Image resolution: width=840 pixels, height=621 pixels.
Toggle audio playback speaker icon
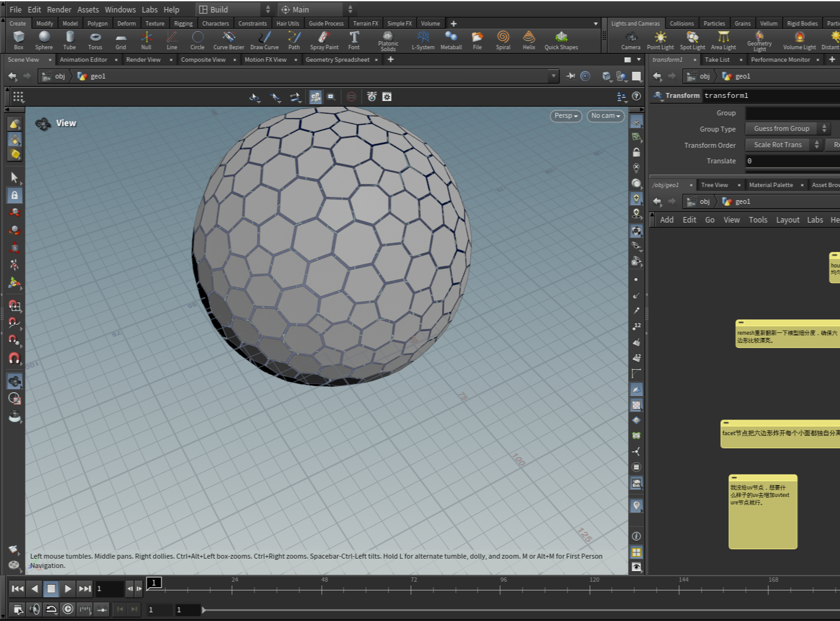pos(34,609)
